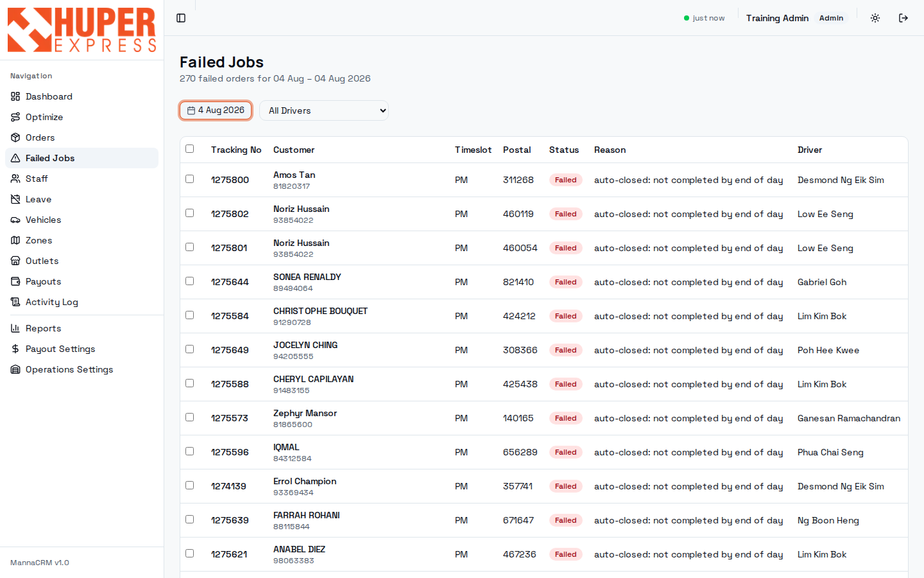Click the Failed Jobs warning triangle icon
The height and width of the screenshot is (578, 924).
(x=15, y=158)
